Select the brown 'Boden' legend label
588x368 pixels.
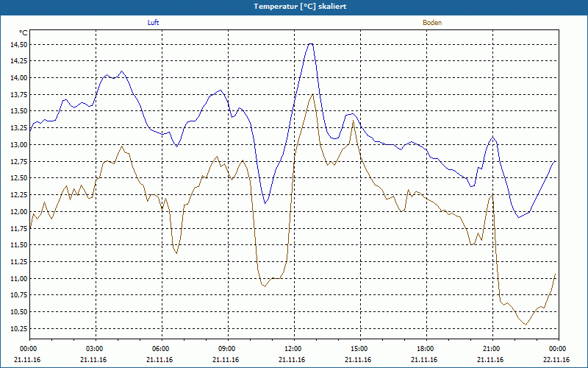[432, 23]
